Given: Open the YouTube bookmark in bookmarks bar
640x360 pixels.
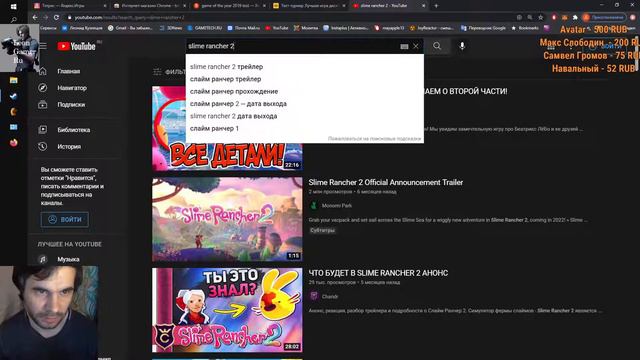Looking at the screenshot, I should (x=276, y=28).
